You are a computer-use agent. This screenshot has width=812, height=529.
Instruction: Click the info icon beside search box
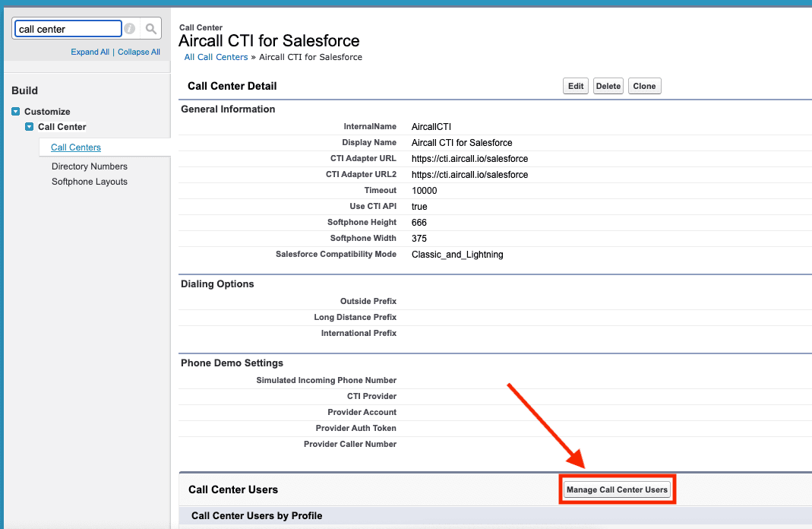tap(130, 29)
